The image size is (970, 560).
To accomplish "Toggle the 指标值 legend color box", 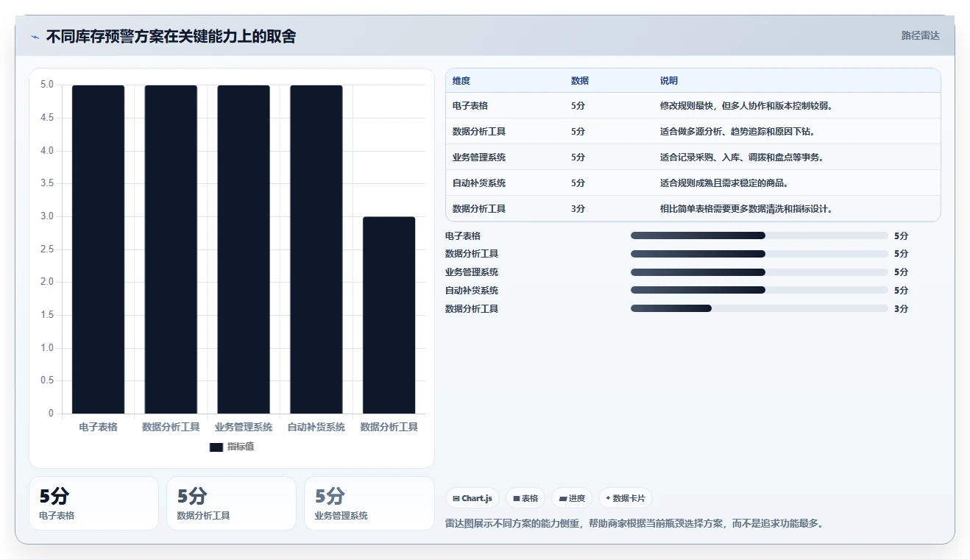I will pos(216,447).
